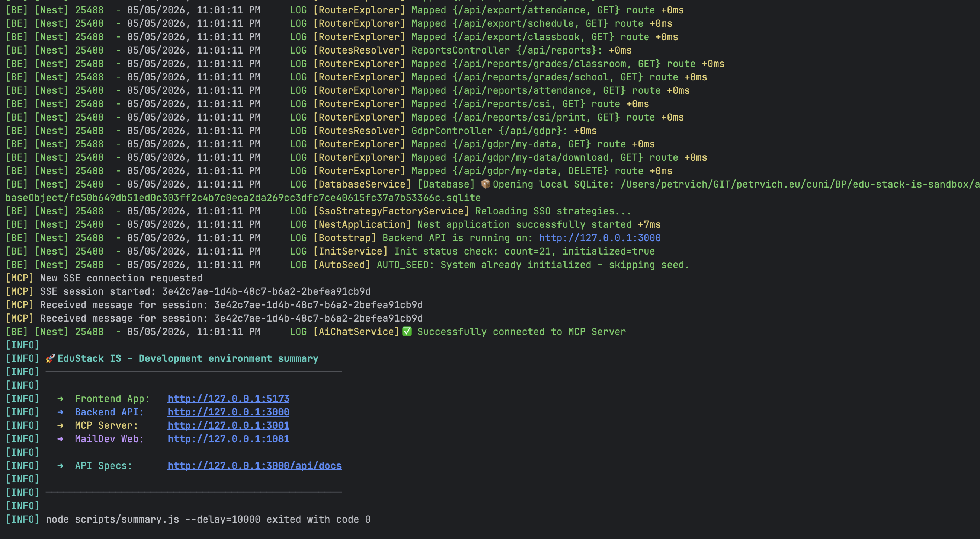
Task: Click the blue arrow before Backend API
Action: [x=60, y=412]
